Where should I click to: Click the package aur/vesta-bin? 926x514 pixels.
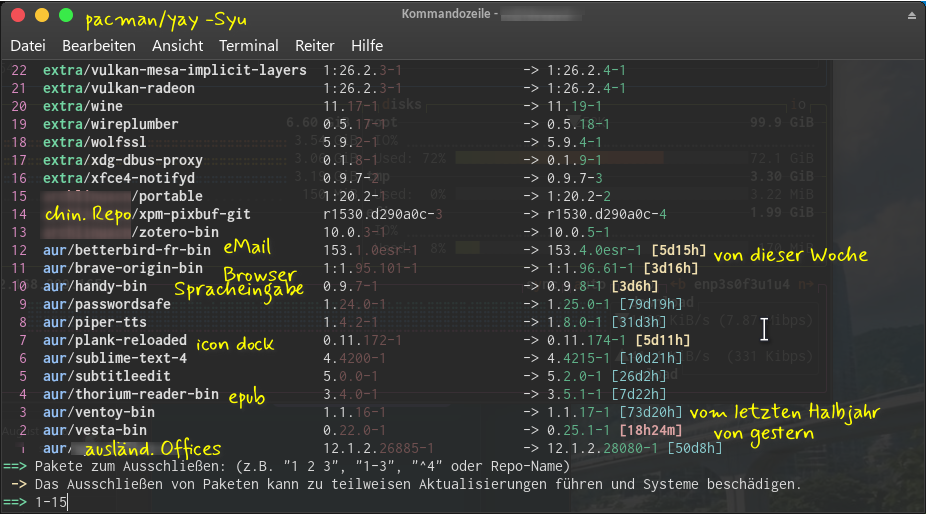[x=94, y=431]
